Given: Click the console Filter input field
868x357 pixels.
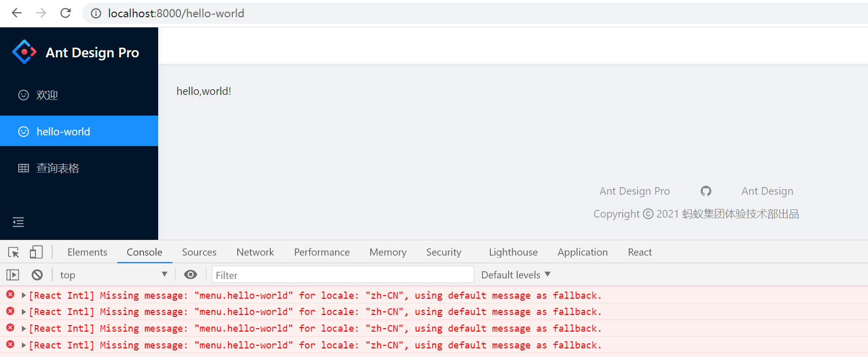Looking at the screenshot, I should pos(343,275).
